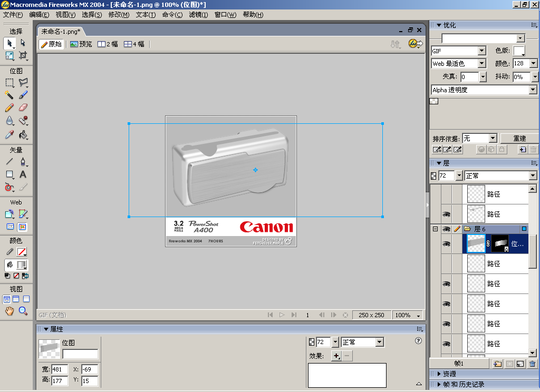The height and width of the screenshot is (392, 540).
Task: Select the Pointer tool
Action: point(9,43)
